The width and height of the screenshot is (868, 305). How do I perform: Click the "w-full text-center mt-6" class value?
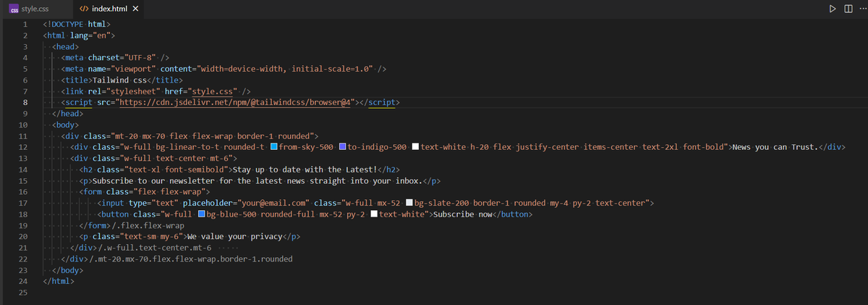point(176,159)
